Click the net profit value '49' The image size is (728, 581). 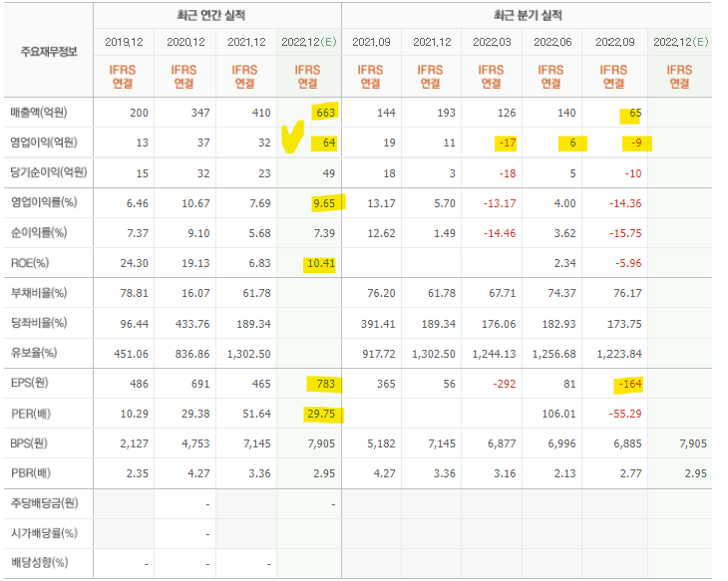click(x=329, y=173)
